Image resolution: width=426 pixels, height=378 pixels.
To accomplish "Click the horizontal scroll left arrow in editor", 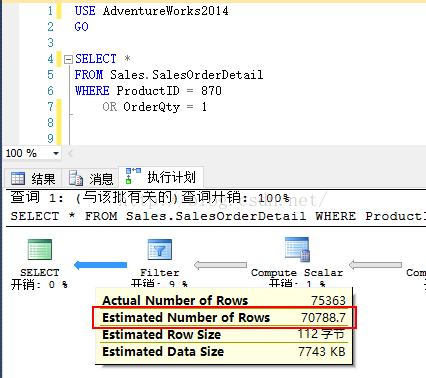I will (70, 153).
